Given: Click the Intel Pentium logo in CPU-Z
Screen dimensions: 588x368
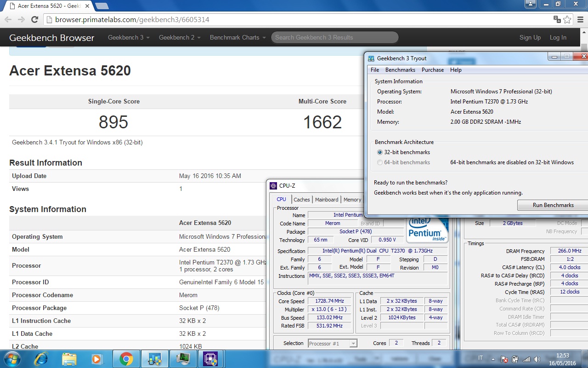Looking at the screenshot, I should (427, 230).
